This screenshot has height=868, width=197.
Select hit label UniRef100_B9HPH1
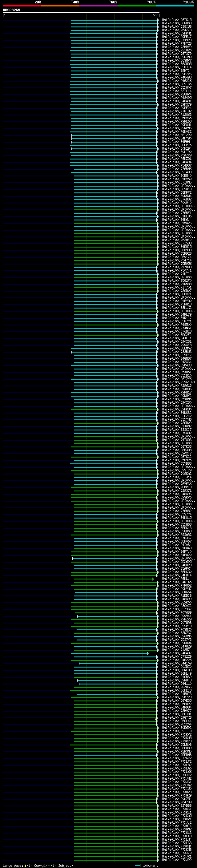click(x=177, y=33)
